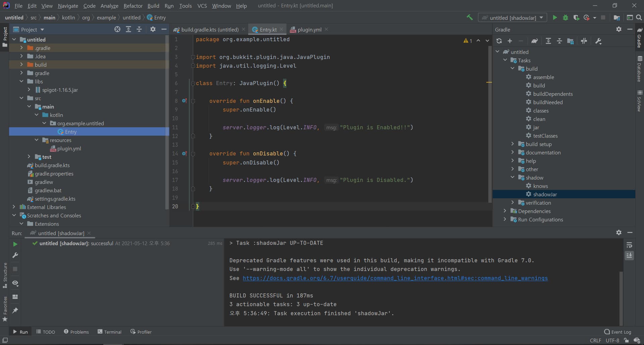
Task: Switch to the plugin.yml editor tab
Action: pos(309,29)
